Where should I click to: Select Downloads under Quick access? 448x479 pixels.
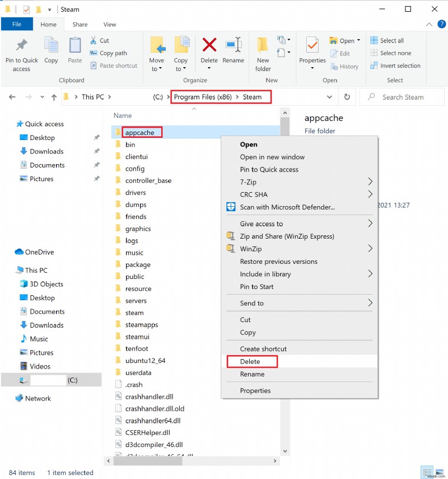pos(46,151)
